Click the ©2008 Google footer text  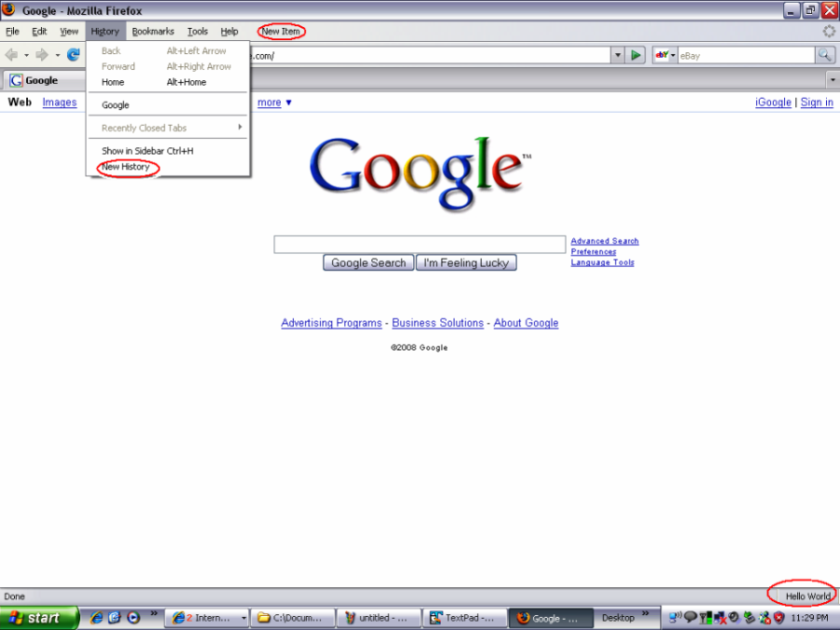click(x=419, y=348)
